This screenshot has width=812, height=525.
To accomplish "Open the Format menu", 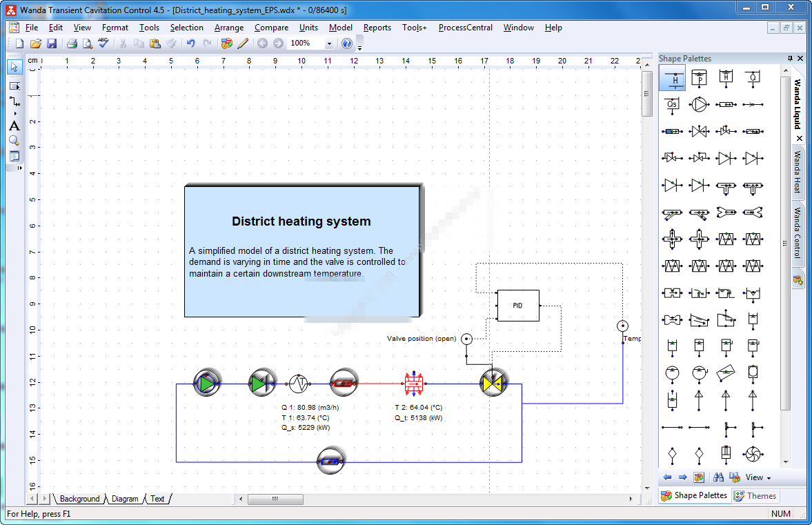I will point(115,28).
